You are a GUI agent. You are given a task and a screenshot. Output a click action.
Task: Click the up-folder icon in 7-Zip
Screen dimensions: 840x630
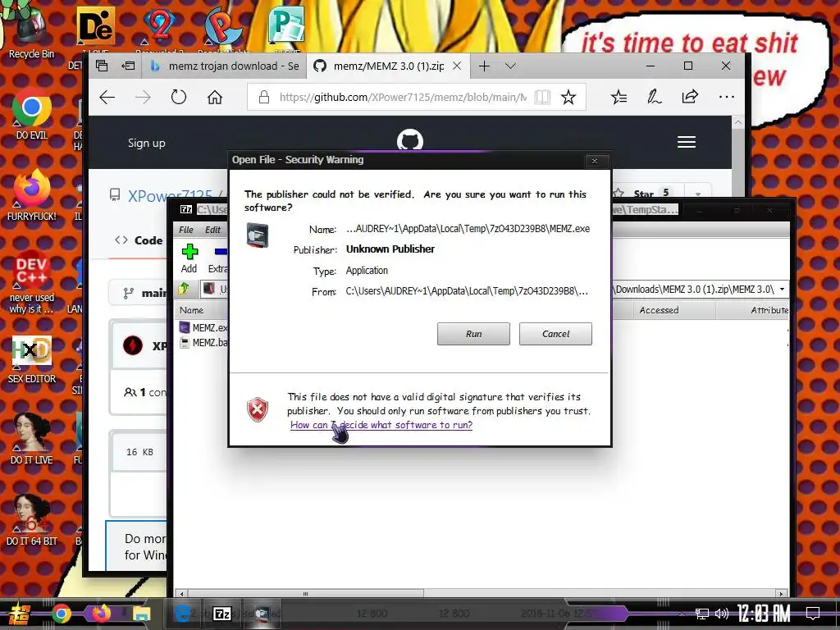point(183,290)
